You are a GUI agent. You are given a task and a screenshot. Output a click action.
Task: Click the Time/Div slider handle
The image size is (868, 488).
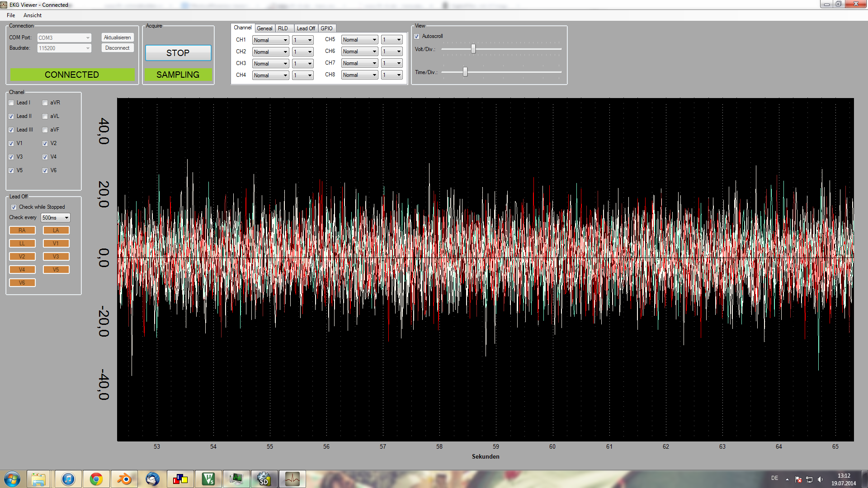pos(465,72)
